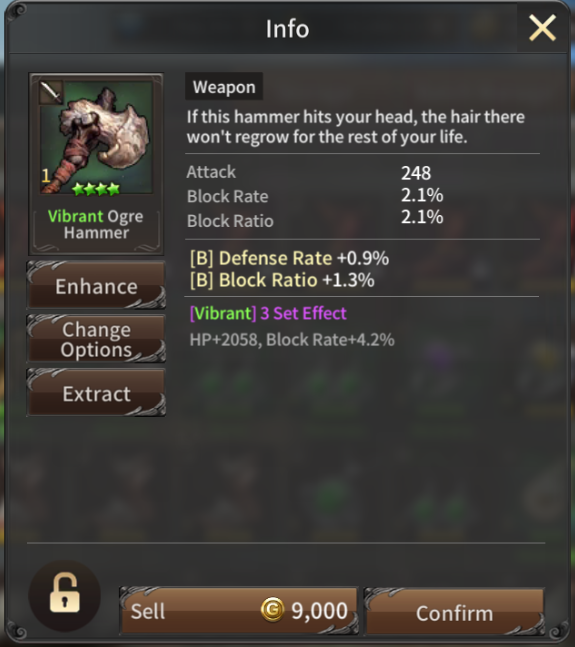The image size is (575, 647).
Task: Click the Block Ratio +1.3% bonus option
Action: click(282, 280)
